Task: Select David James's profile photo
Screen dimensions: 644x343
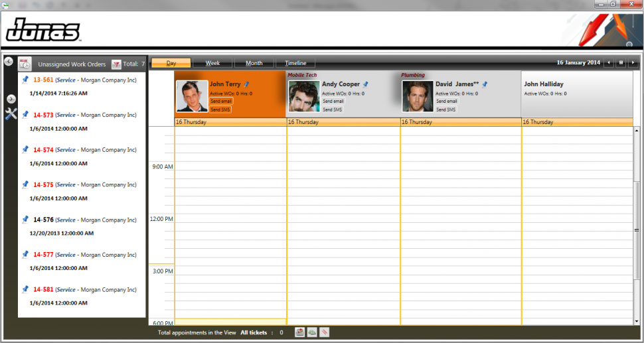Action: pyautogui.click(x=418, y=96)
